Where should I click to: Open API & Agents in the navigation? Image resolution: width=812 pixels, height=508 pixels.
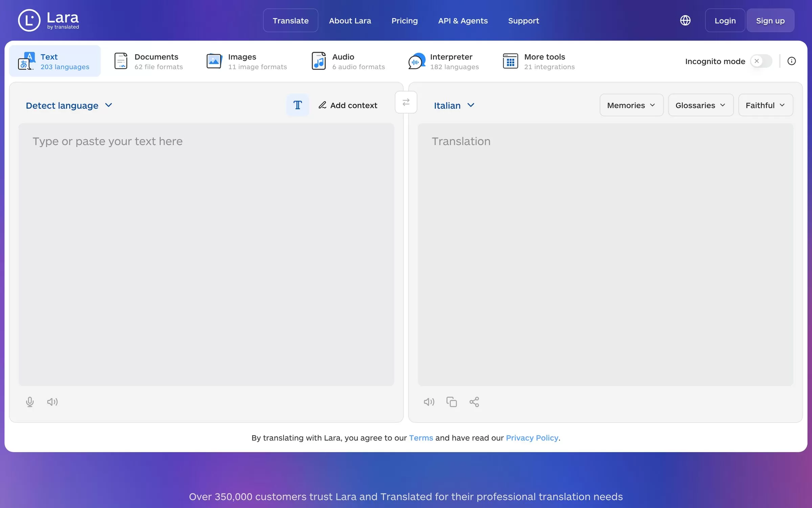463,20
